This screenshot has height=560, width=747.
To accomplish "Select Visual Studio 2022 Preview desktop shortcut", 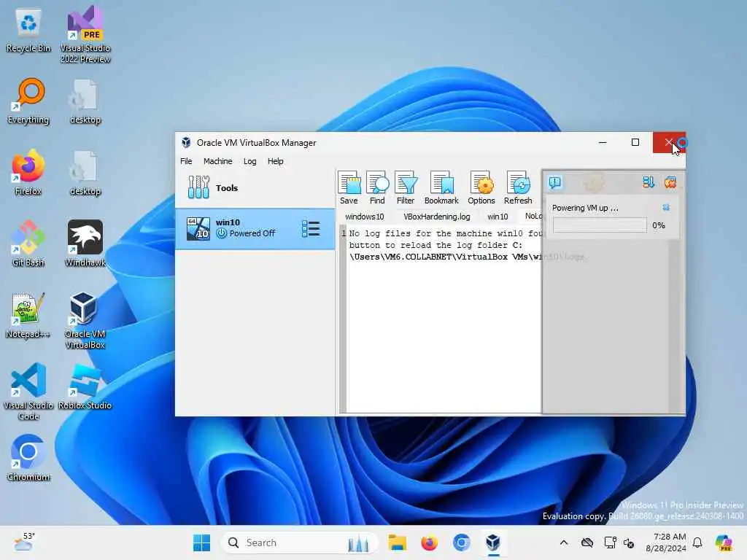I will pyautogui.click(x=85, y=35).
